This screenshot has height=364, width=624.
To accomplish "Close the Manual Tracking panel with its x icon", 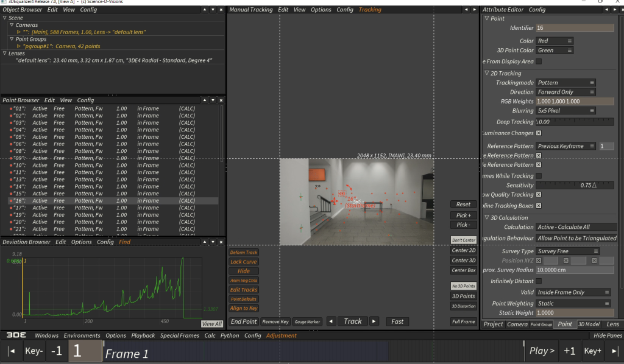I will 475,10.
